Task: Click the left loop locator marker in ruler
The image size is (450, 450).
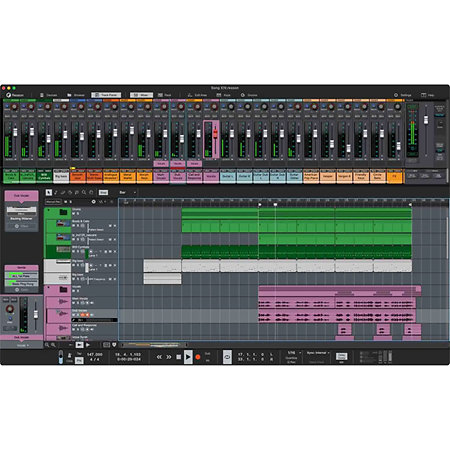Action: click(x=260, y=204)
